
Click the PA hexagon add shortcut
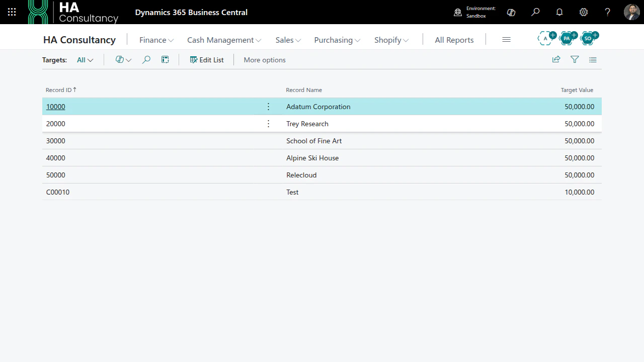[x=568, y=38]
